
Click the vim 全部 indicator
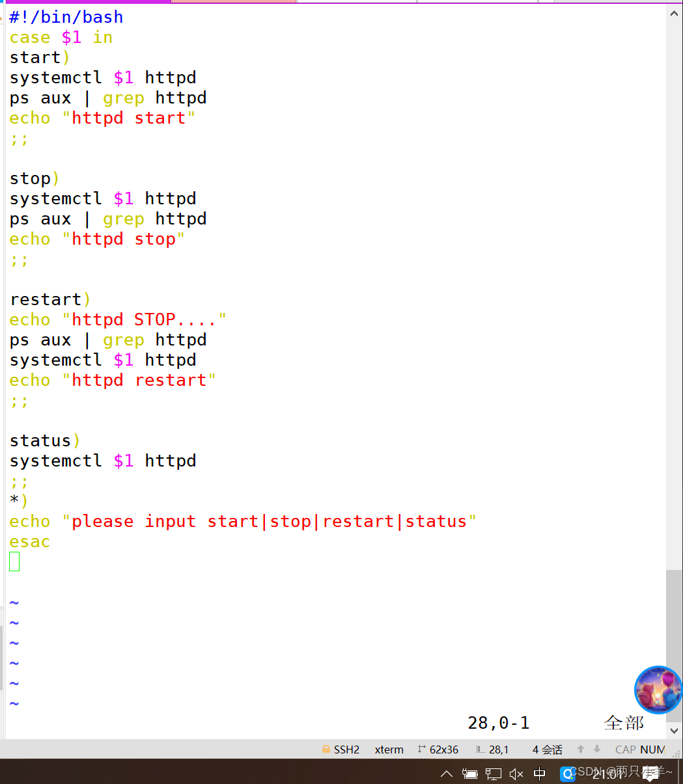click(624, 723)
